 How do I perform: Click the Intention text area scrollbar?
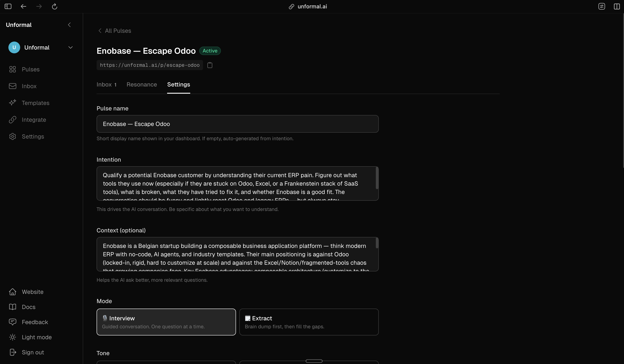(377, 178)
